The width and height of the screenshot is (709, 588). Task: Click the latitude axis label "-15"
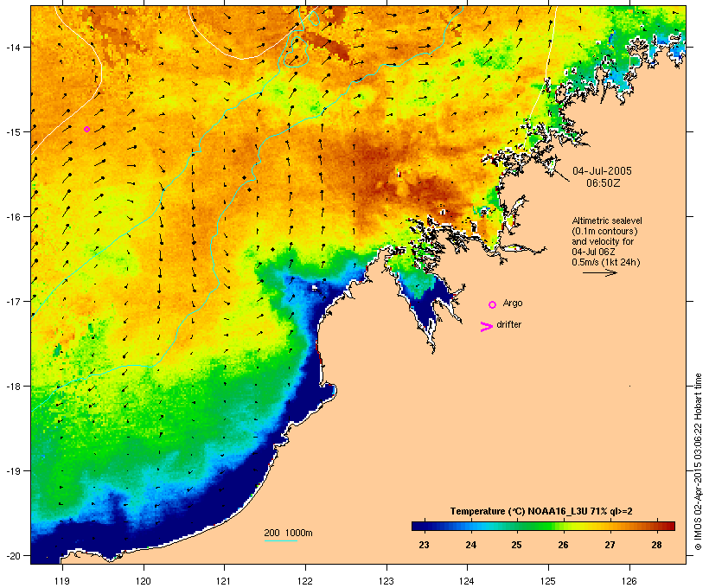pyautogui.click(x=12, y=132)
